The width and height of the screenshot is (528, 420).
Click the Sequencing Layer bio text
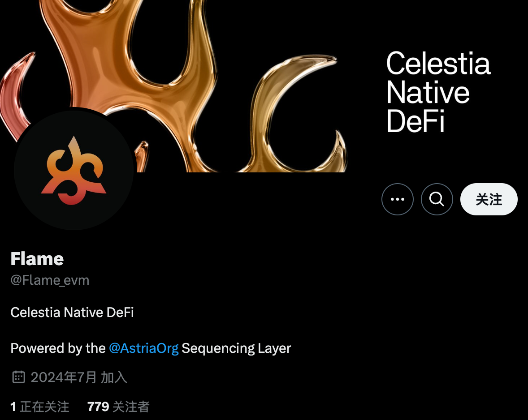point(236,348)
